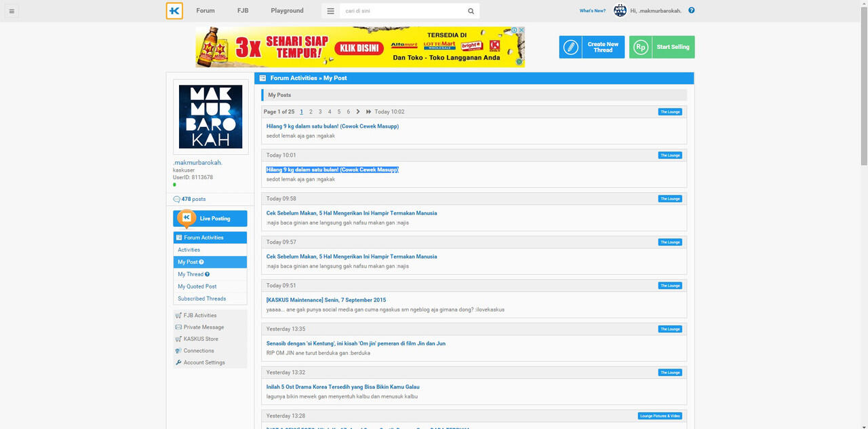Go to next page arrow in pagination

(358, 111)
